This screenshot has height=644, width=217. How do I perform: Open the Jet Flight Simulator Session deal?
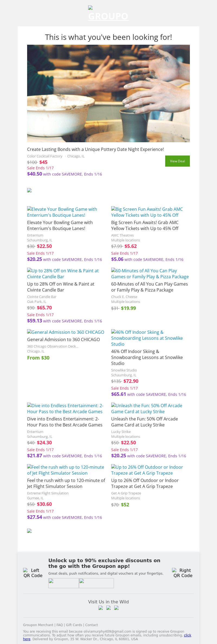pyautogui.click(x=65, y=470)
